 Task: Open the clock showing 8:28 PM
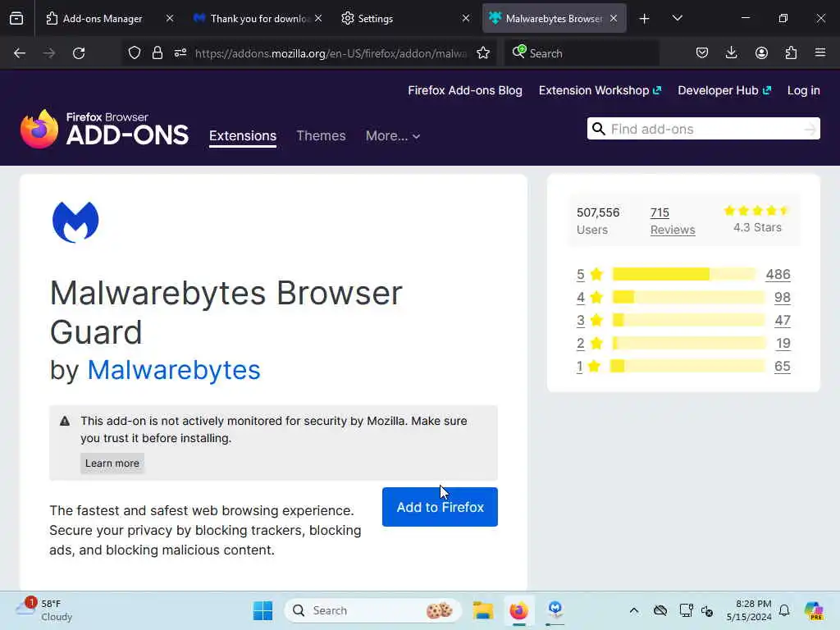click(749, 610)
